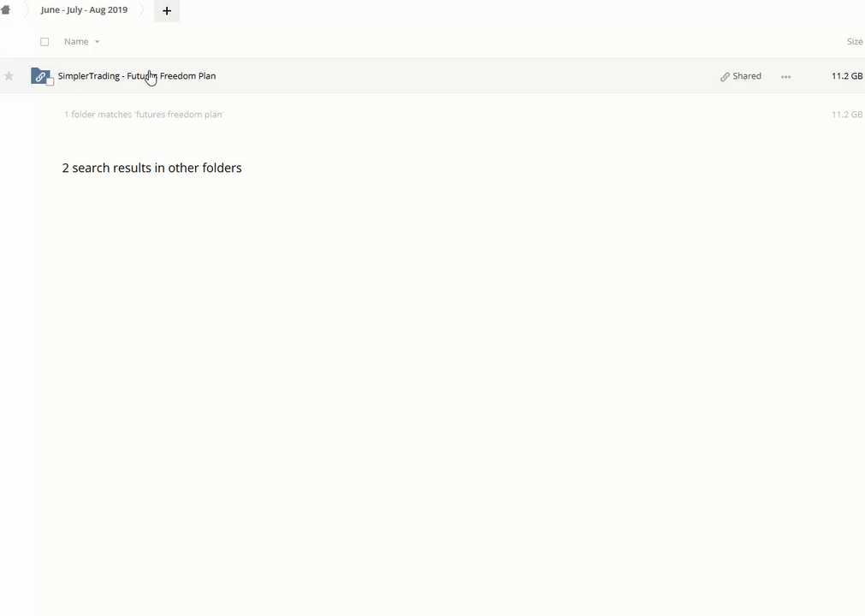Screen dimensions: 865x616
Task: Click the greyed 11.2 GB summary total
Action: [x=846, y=115]
